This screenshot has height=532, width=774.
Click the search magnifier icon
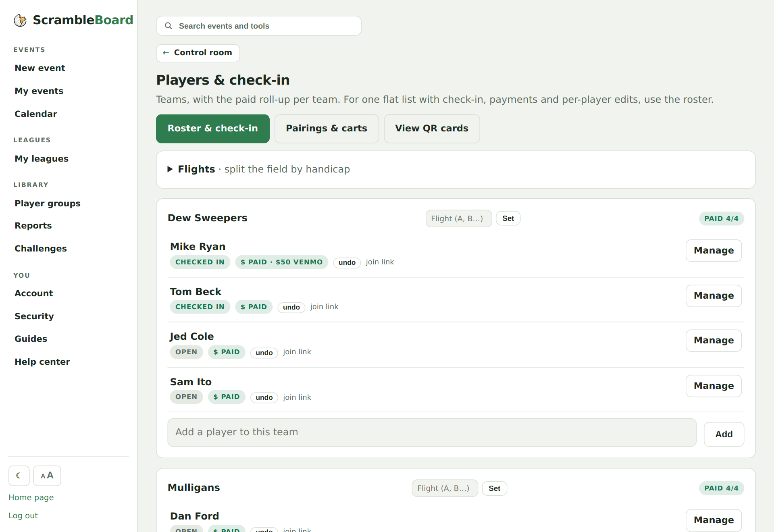pyautogui.click(x=169, y=26)
